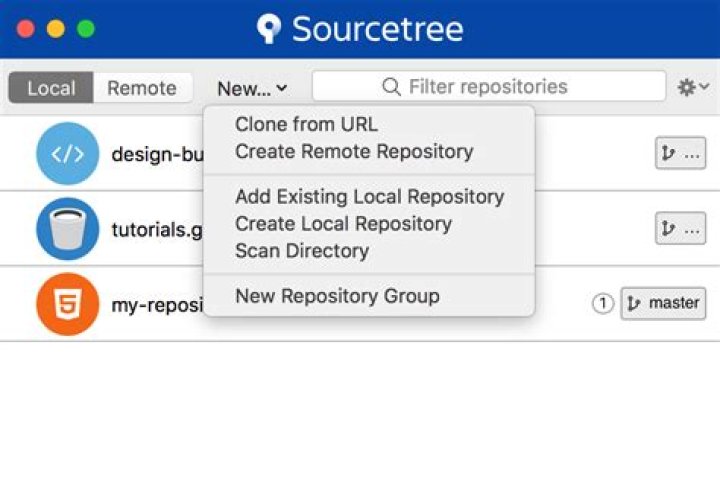The width and height of the screenshot is (720, 482).
Task: Switch to the Local tab
Action: click(51, 88)
